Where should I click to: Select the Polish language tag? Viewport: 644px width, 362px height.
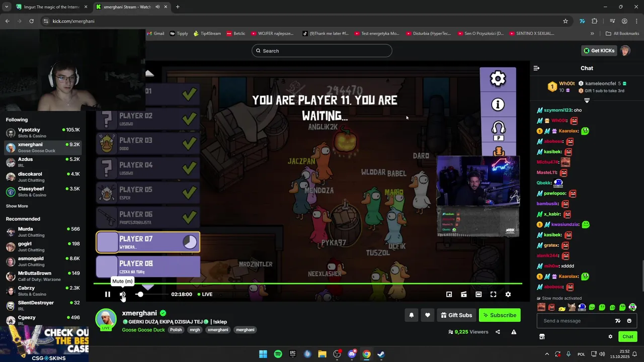tap(176, 330)
